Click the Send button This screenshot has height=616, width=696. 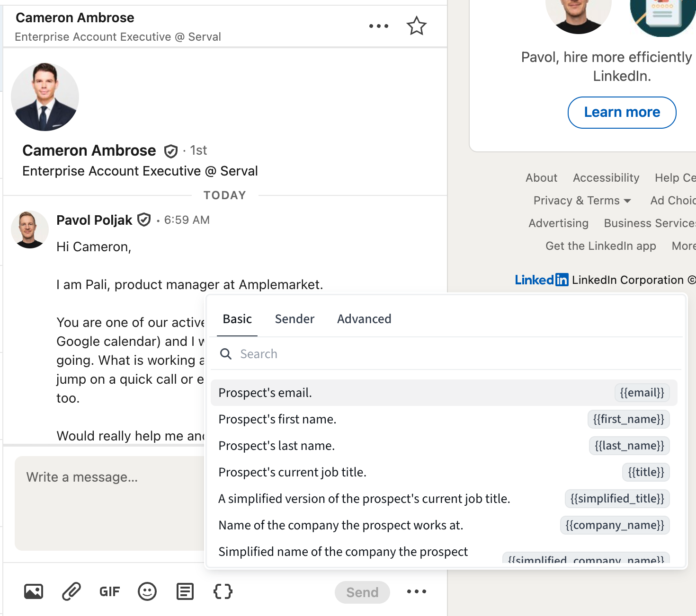click(x=362, y=592)
